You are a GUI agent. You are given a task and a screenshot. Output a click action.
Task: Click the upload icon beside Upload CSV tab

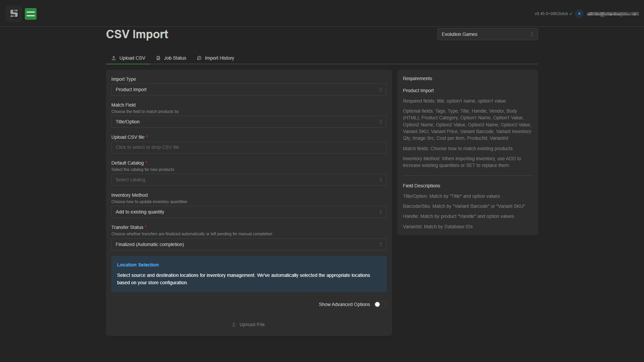click(113, 58)
